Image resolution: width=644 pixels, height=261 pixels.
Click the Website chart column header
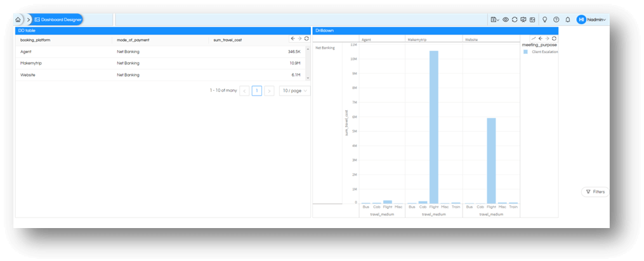coord(471,40)
